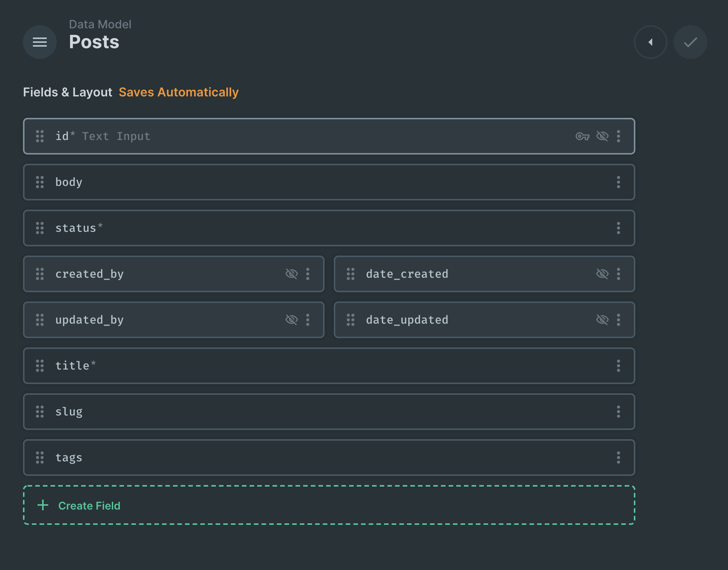Open the options menu for slug field

click(x=619, y=412)
